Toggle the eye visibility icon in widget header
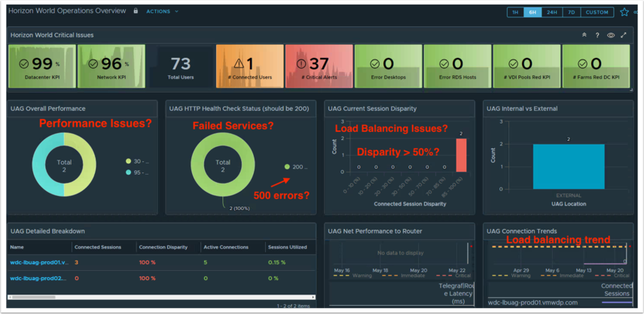 611,35
